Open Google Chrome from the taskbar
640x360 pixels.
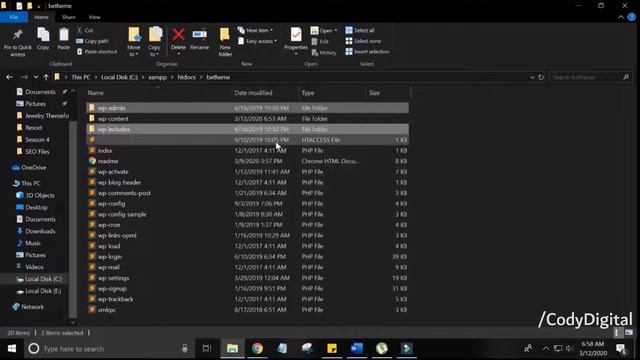tap(257, 348)
